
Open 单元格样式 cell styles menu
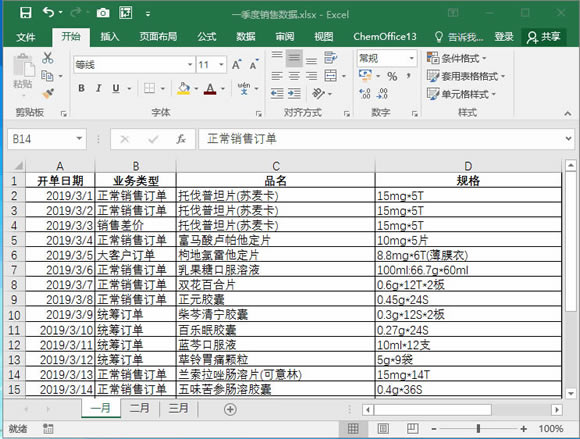click(x=461, y=94)
